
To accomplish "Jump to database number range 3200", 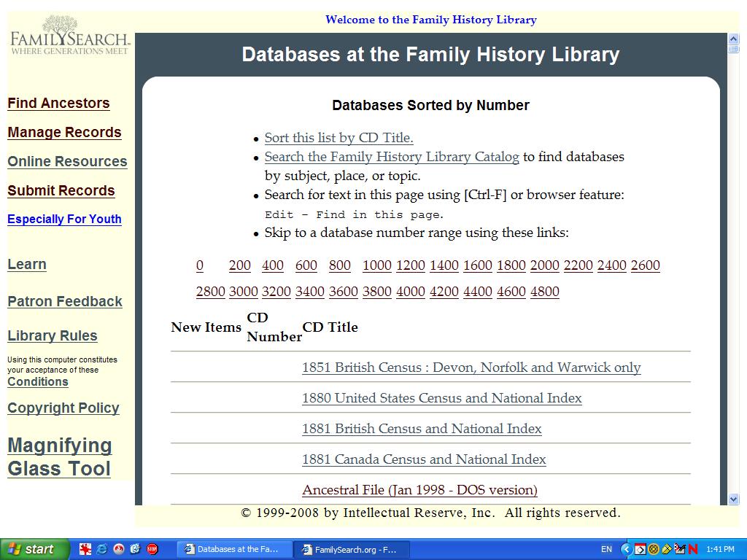I will click(x=276, y=292).
